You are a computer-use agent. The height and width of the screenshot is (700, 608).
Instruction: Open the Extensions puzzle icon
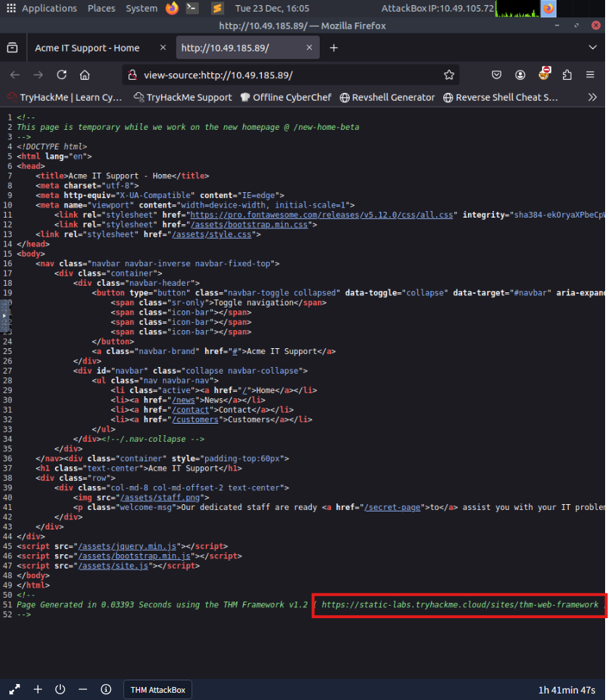567,75
